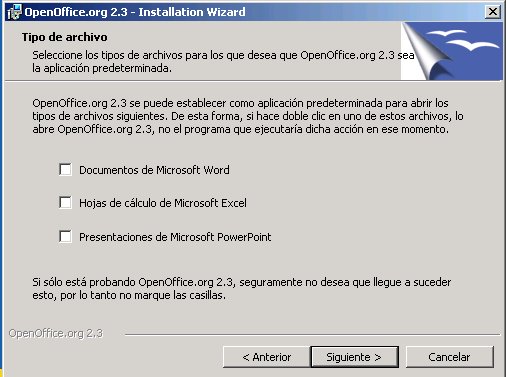
Task: Abort installation with the Cancelar button
Action: tap(450, 357)
